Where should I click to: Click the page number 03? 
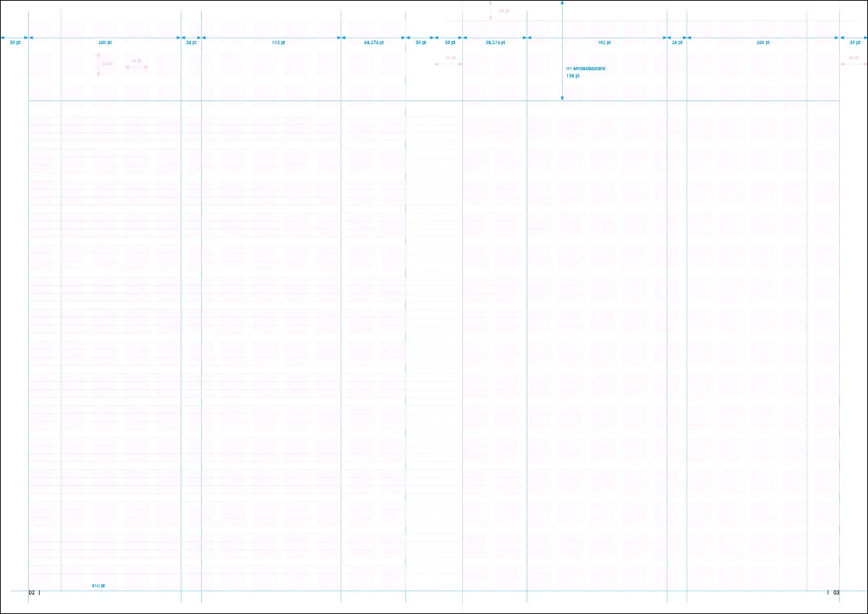coord(836,592)
